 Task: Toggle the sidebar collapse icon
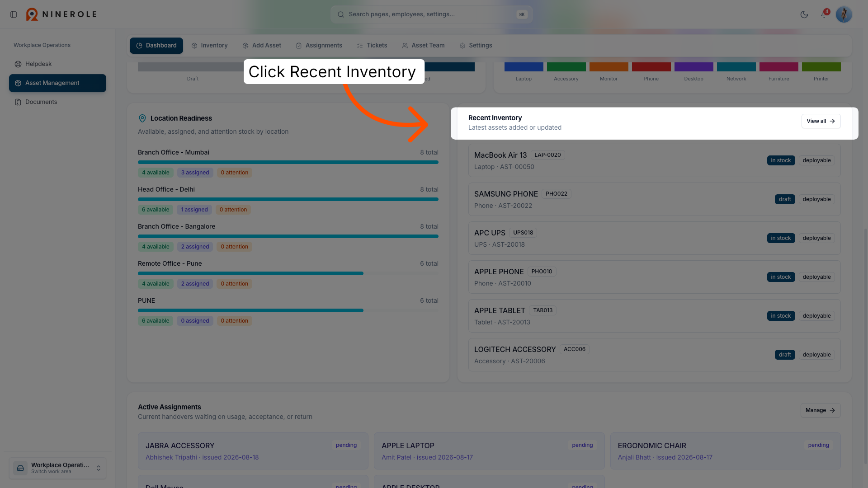tap(14, 14)
